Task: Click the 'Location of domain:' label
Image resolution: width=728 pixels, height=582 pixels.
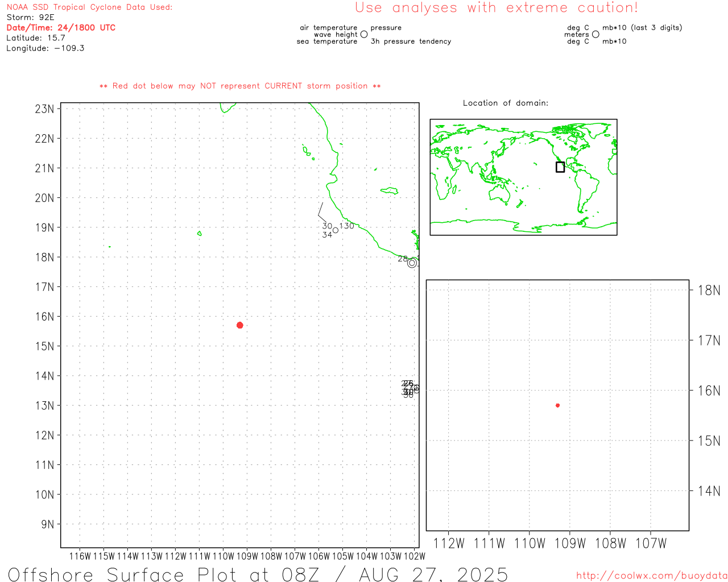Action: [506, 103]
